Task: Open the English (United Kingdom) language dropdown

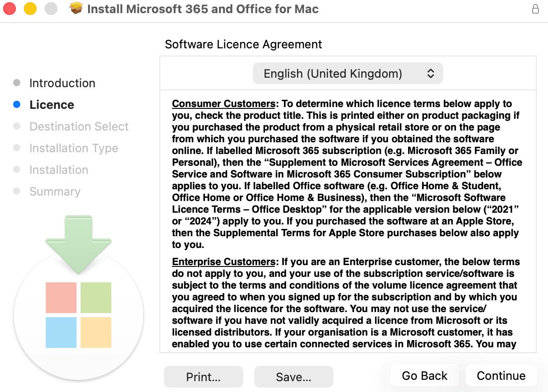Action: [x=348, y=74]
